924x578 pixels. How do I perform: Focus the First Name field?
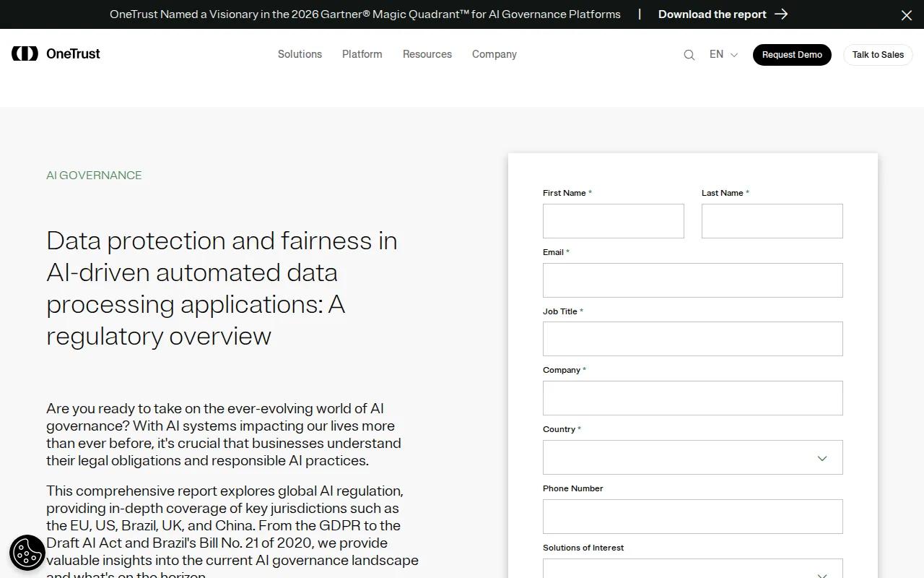[614, 221]
